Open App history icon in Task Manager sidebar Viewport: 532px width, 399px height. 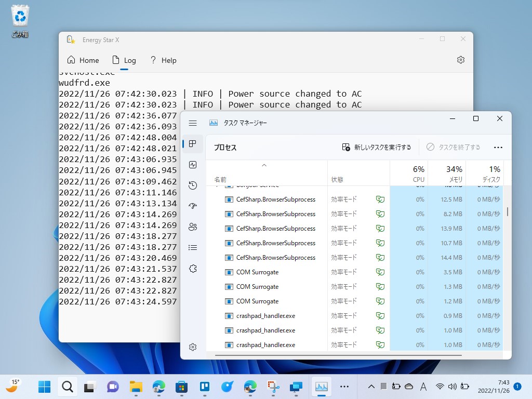click(192, 185)
